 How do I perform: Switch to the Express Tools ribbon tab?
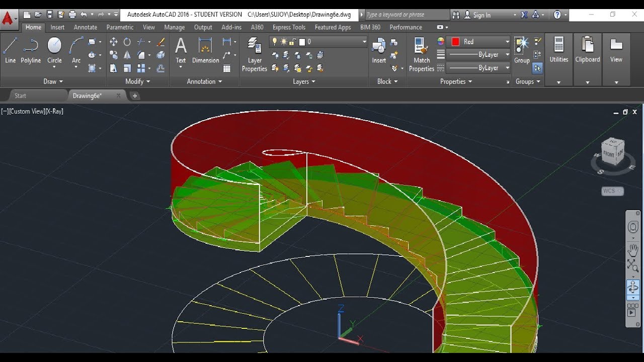[289, 27]
